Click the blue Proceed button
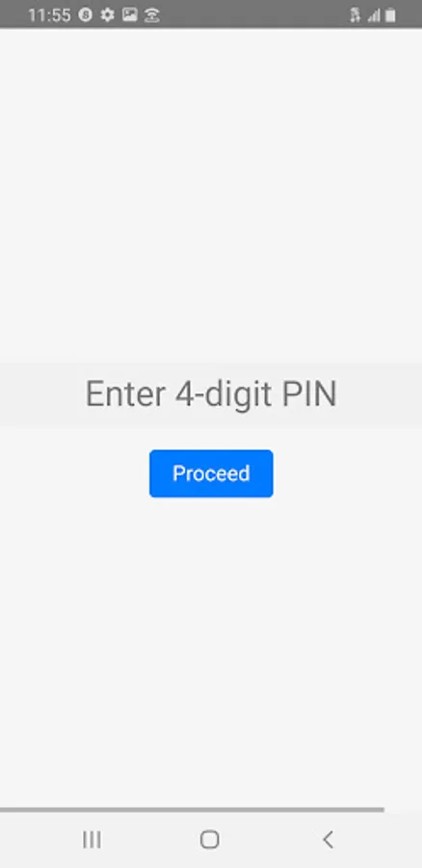 pos(211,474)
